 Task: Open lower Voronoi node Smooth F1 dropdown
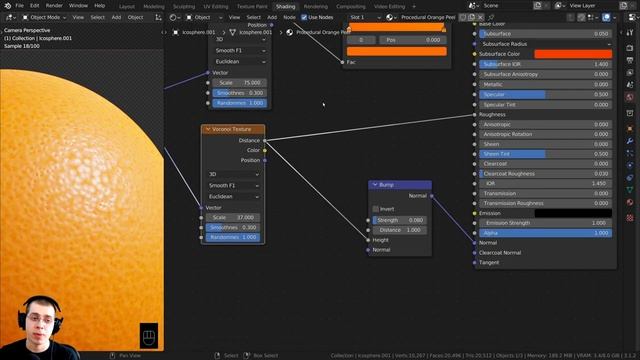pos(233,185)
